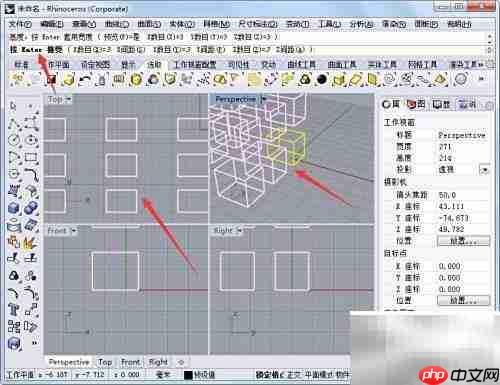
Task: Open the 曲线(C) menu
Action: pyautogui.click(x=117, y=24)
